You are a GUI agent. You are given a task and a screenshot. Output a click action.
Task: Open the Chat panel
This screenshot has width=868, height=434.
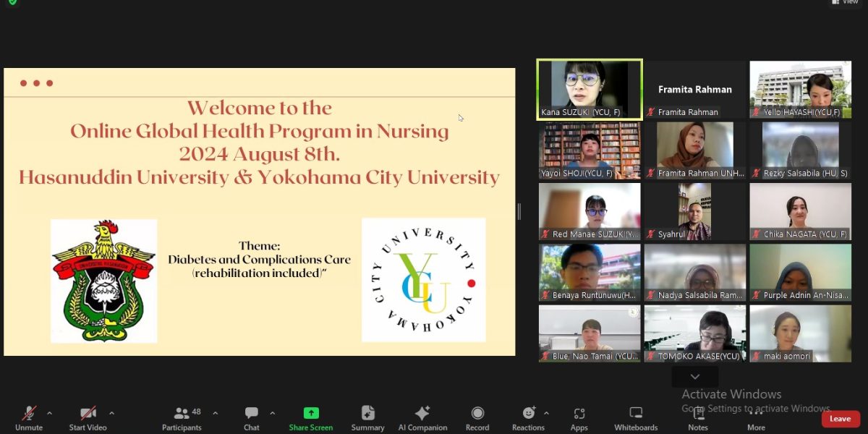pyautogui.click(x=251, y=417)
